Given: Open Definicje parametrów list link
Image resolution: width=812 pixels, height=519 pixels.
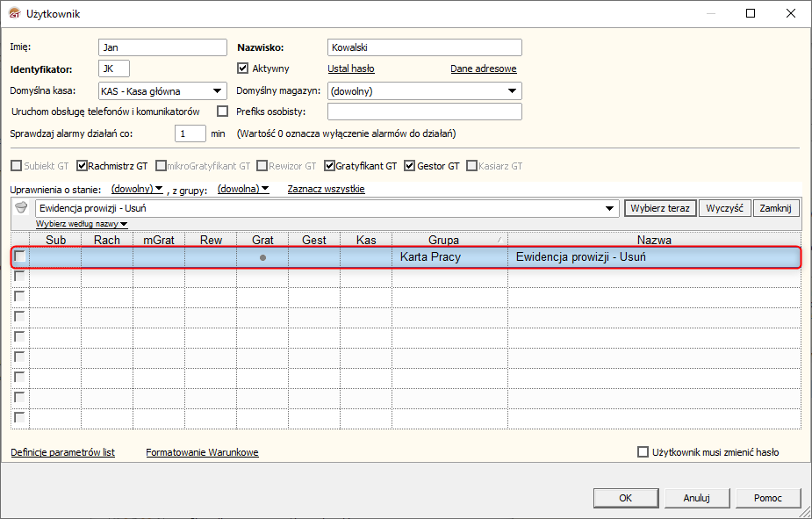Looking at the screenshot, I should [62, 452].
